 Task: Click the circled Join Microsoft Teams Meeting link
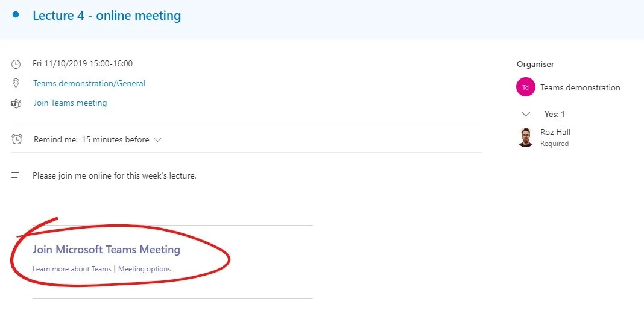coord(106,250)
